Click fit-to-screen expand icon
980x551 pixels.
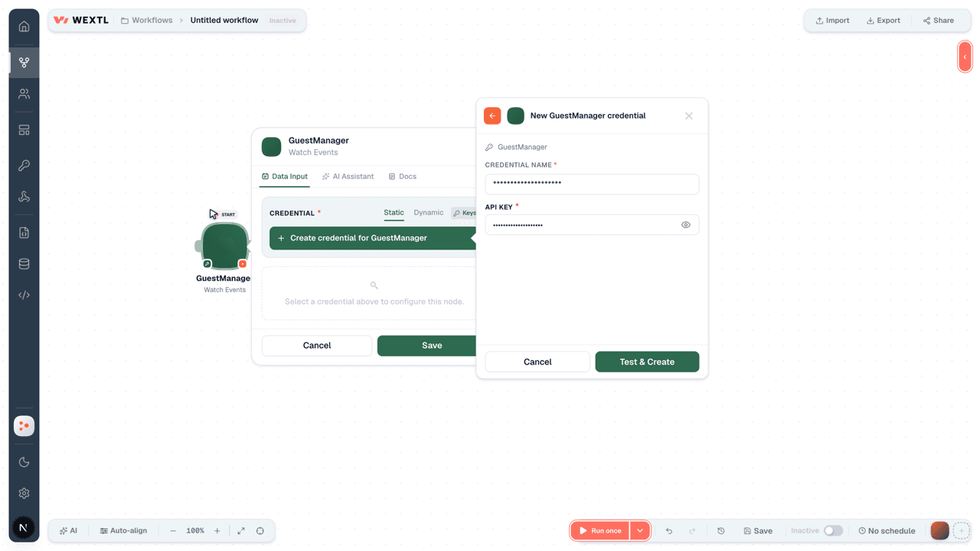tap(241, 530)
